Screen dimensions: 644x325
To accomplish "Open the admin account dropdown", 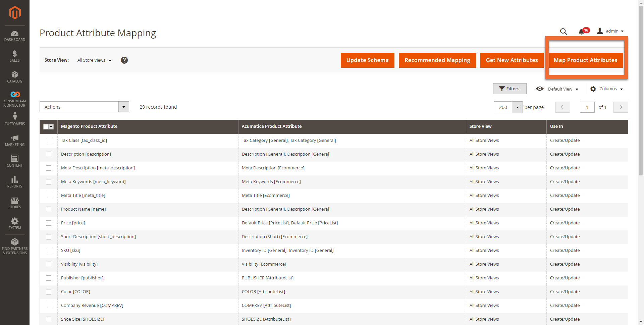I will click(x=610, y=31).
